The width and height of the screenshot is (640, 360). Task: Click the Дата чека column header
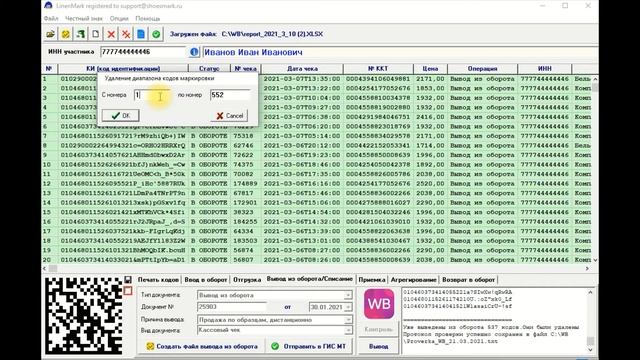(x=302, y=69)
